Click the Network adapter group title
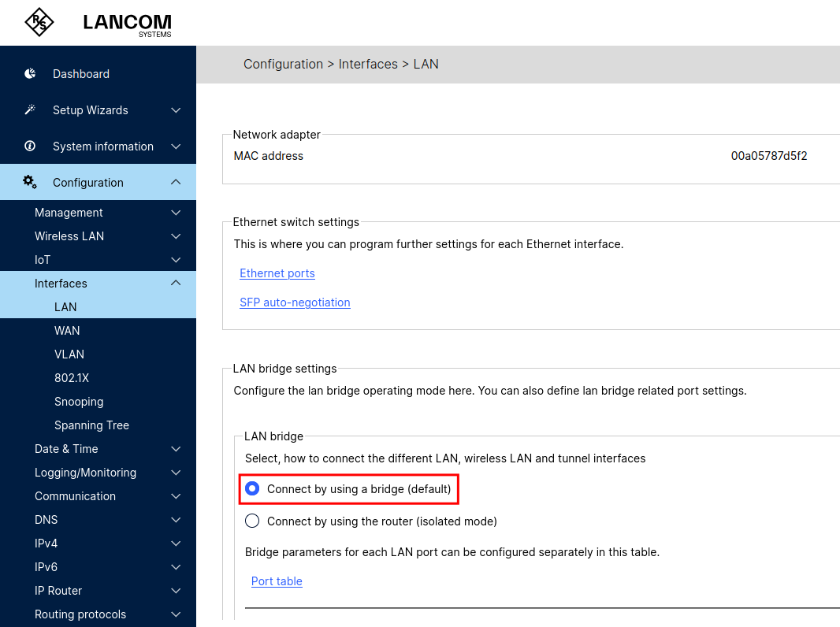The height and width of the screenshot is (627, 840). coord(277,135)
